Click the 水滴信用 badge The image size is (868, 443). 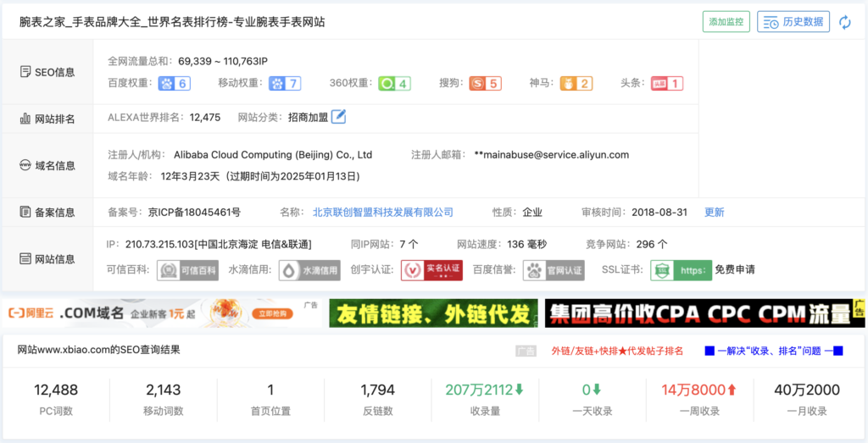pos(309,270)
